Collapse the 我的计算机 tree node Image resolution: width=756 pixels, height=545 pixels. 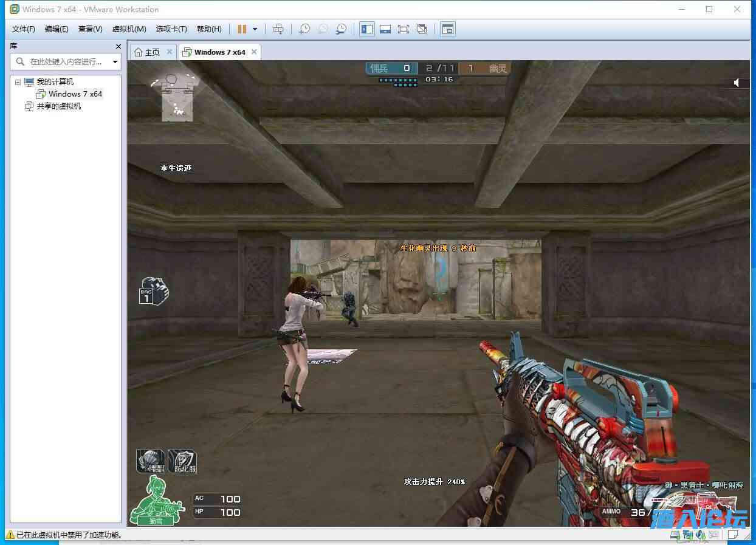[18, 82]
